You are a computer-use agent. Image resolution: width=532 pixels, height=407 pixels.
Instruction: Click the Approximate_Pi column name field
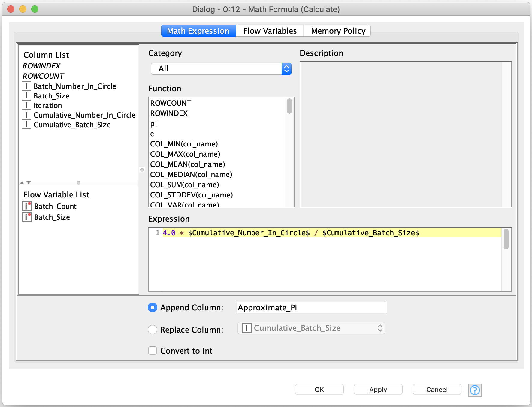click(311, 307)
